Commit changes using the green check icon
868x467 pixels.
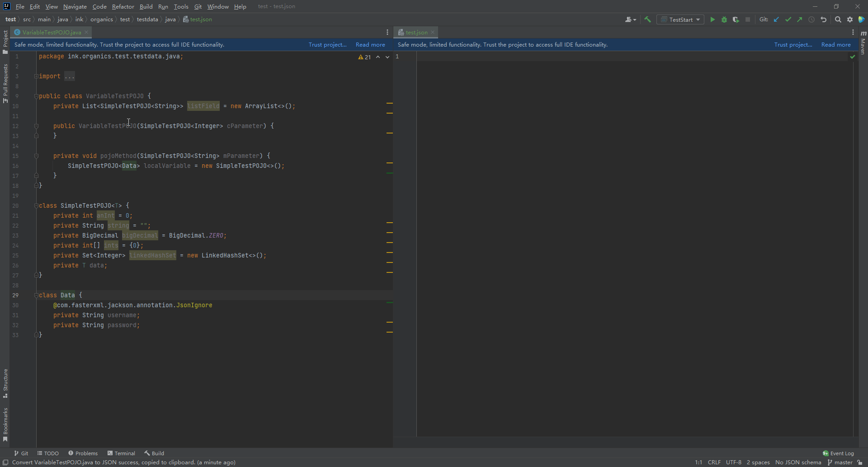788,19
